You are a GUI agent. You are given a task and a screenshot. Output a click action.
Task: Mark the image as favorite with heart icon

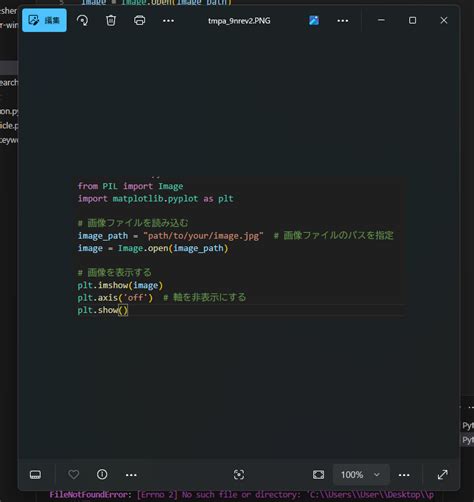(x=73, y=474)
